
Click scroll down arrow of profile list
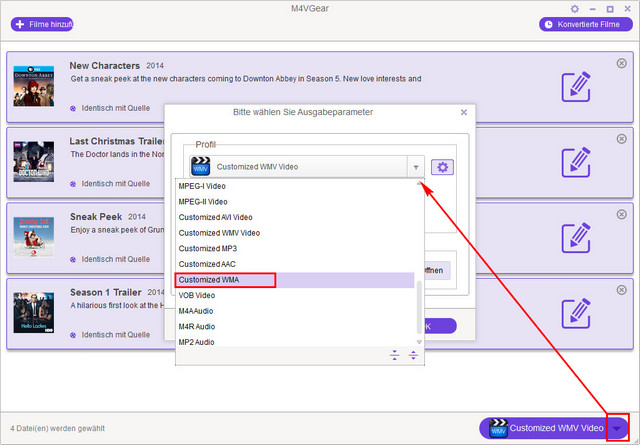click(419, 342)
